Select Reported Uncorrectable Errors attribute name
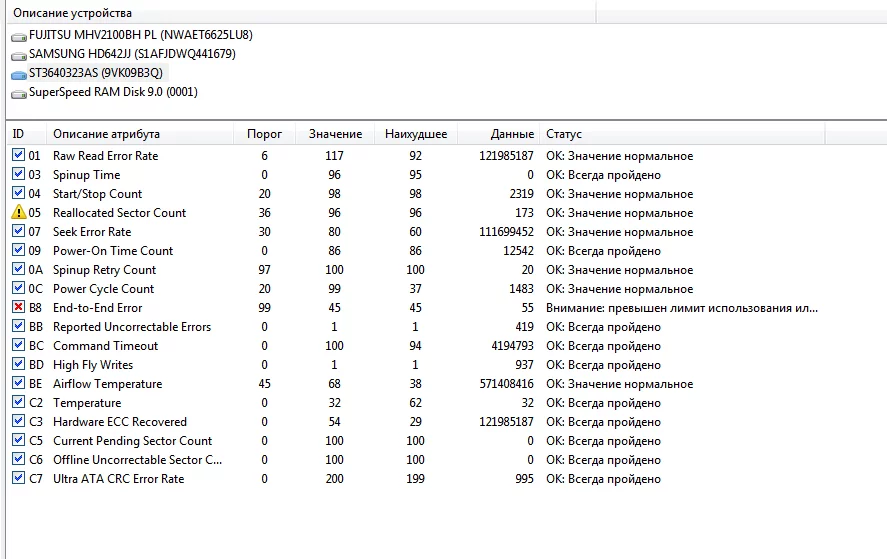The width and height of the screenshot is (887, 559). click(x=132, y=327)
